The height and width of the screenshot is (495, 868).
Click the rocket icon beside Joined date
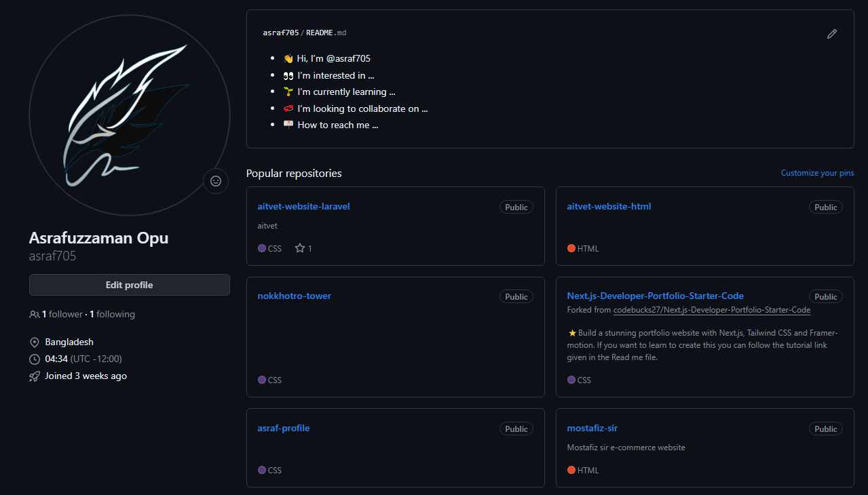coord(34,376)
